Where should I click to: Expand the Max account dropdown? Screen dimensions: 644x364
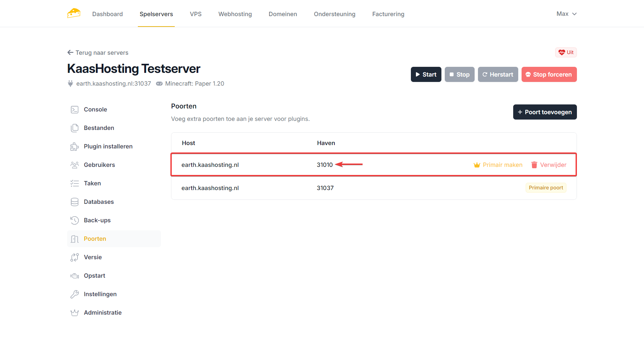click(x=566, y=14)
